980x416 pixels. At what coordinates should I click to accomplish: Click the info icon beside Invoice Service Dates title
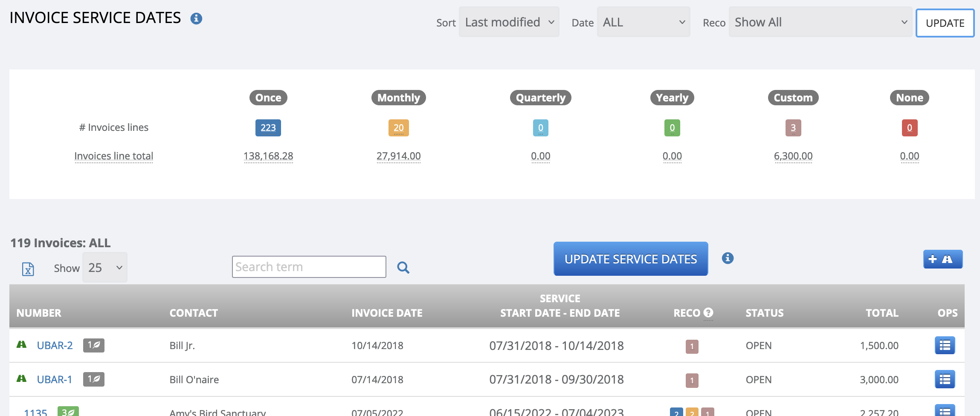pos(196,18)
